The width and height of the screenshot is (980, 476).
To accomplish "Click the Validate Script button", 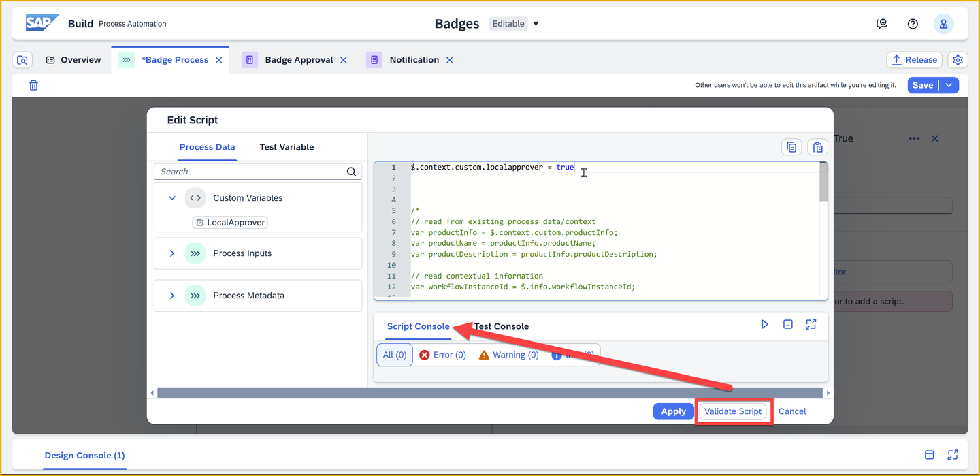I will (x=733, y=411).
